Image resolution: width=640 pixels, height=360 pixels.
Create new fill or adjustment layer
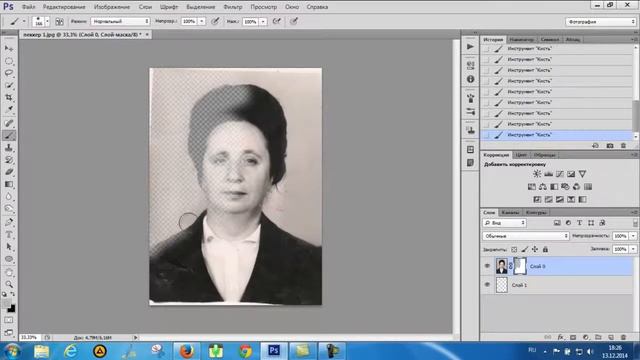586,337
